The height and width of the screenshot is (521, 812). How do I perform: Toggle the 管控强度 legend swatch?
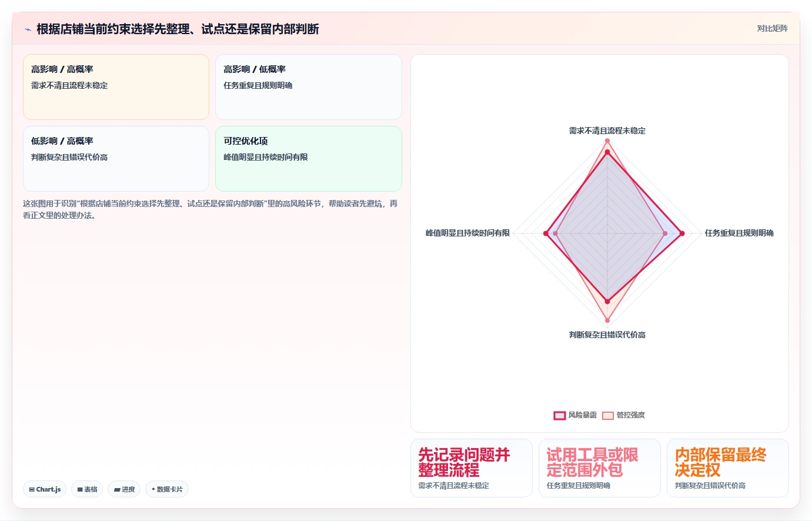pyautogui.click(x=608, y=415)
